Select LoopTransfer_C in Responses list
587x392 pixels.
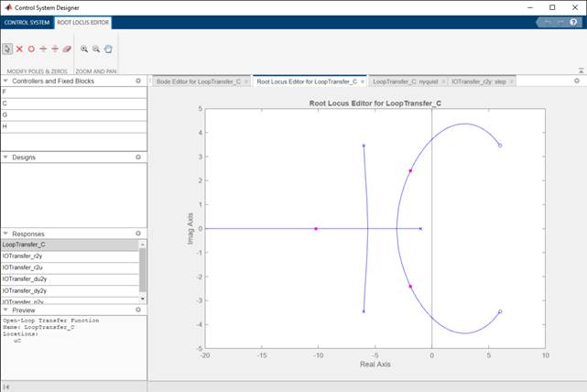click(70, 245)
